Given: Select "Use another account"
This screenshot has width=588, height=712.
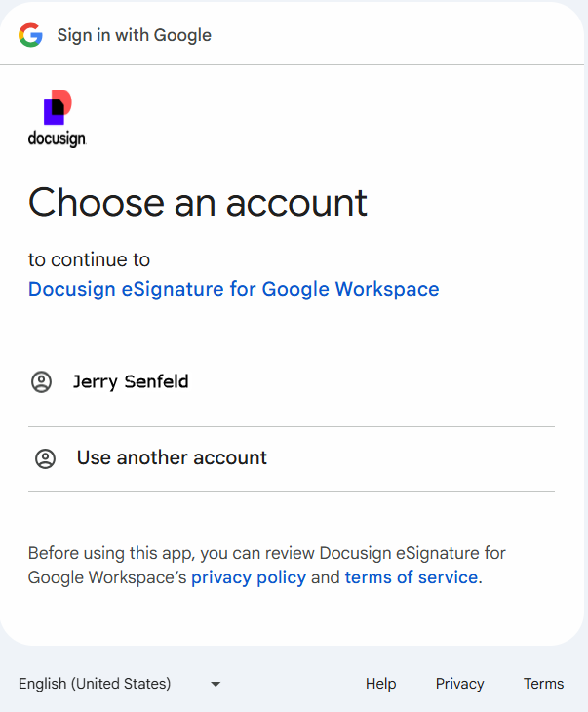Looking at the screenshot, I should coord(172,457).
